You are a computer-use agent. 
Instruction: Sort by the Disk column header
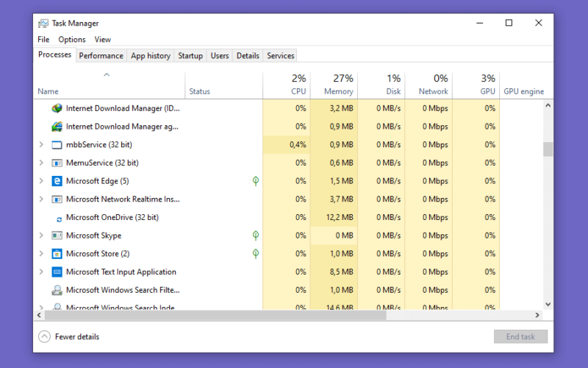(x=381, y=85)
